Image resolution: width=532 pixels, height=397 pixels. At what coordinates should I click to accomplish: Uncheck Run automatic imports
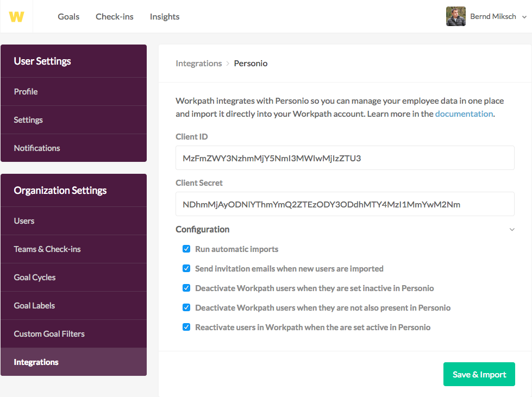[x=186, y=249]
